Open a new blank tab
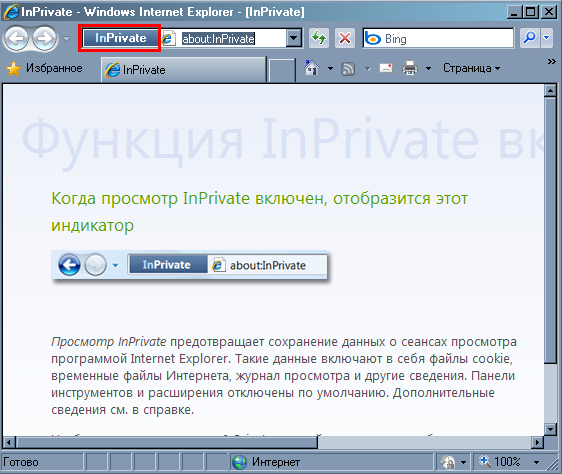This screenshot has height=474, width=562. click(282, 70)
